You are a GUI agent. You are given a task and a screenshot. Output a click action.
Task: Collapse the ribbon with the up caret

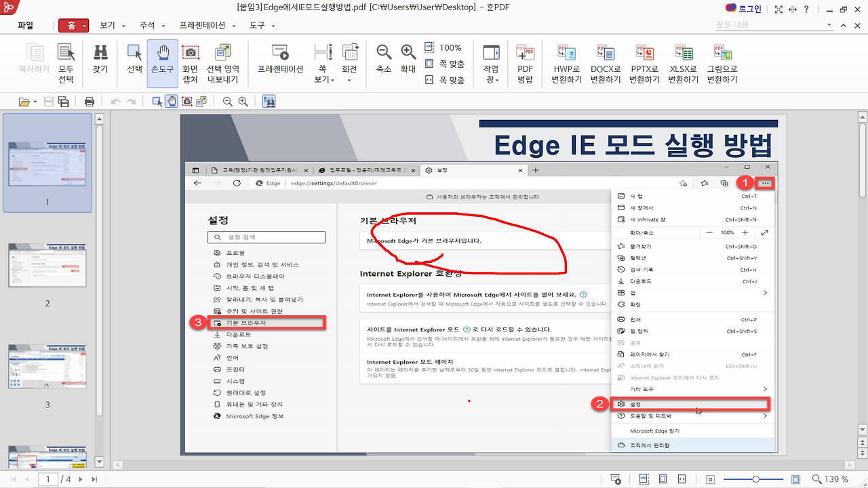[x=844, y=25]
